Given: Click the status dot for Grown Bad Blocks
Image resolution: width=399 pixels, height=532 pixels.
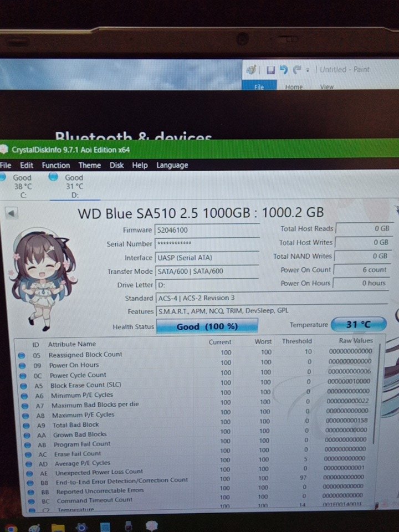Looking at the screenshot, I should click(x=27, y=436).
